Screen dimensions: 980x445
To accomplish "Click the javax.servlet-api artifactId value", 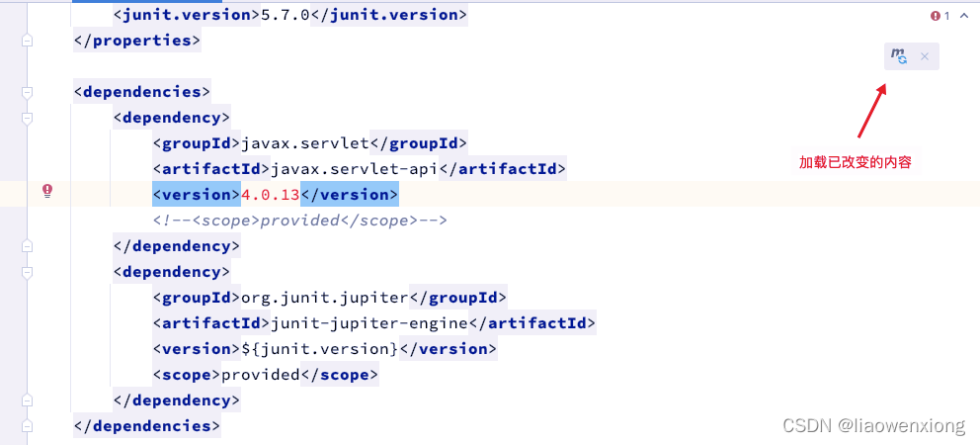I will point(355,169).
